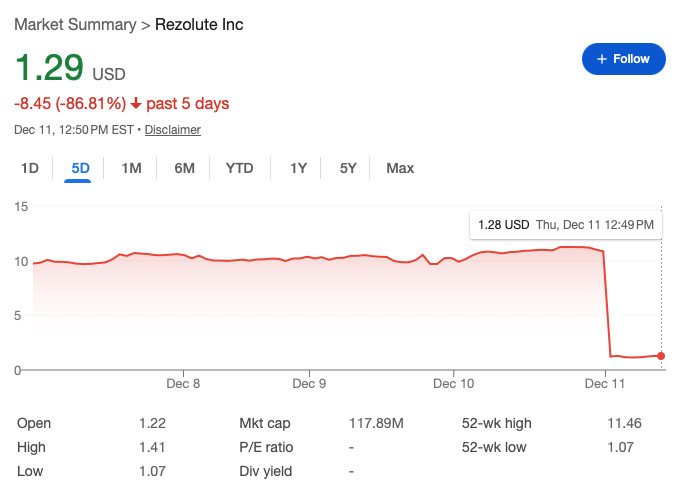Image resolution: width=682 pixels, height=491 pixels.
Task: Open the Disclaimer link
Action: [x=173, y=130]
